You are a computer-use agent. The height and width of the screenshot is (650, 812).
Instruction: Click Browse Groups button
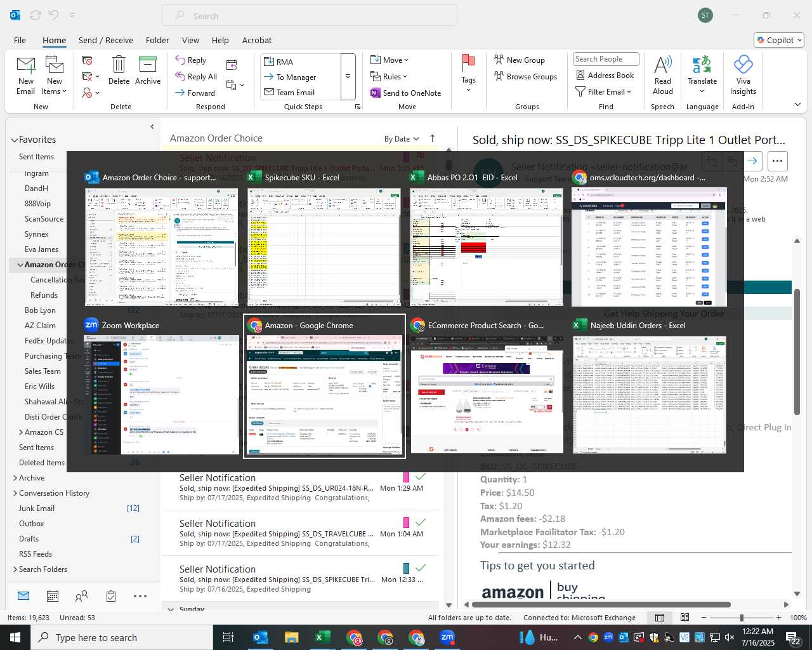click(526, 76)
